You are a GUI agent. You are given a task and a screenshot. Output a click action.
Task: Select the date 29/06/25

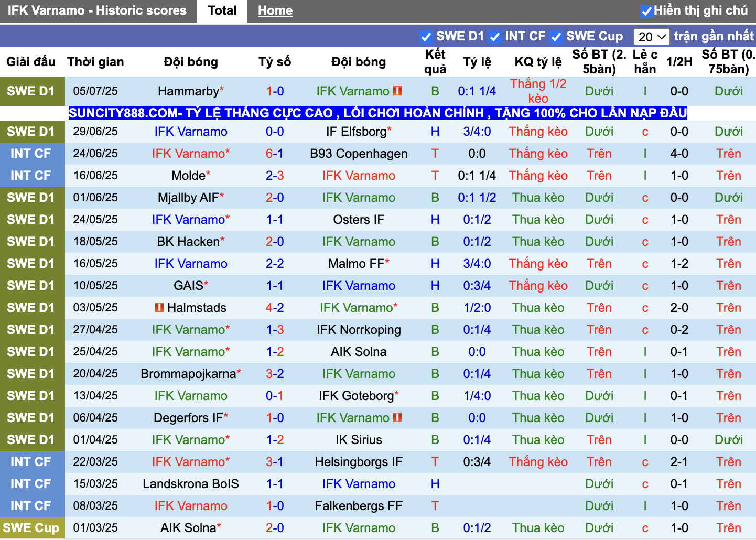(x=95, y=132)
